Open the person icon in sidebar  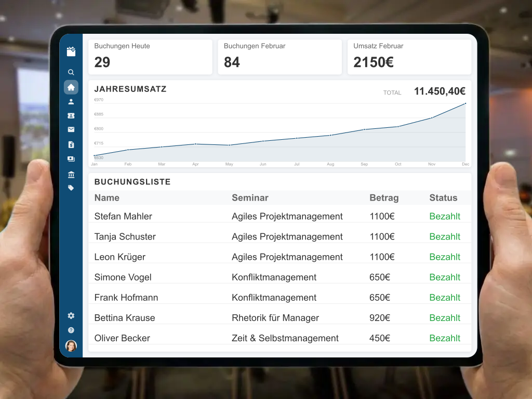71,102
